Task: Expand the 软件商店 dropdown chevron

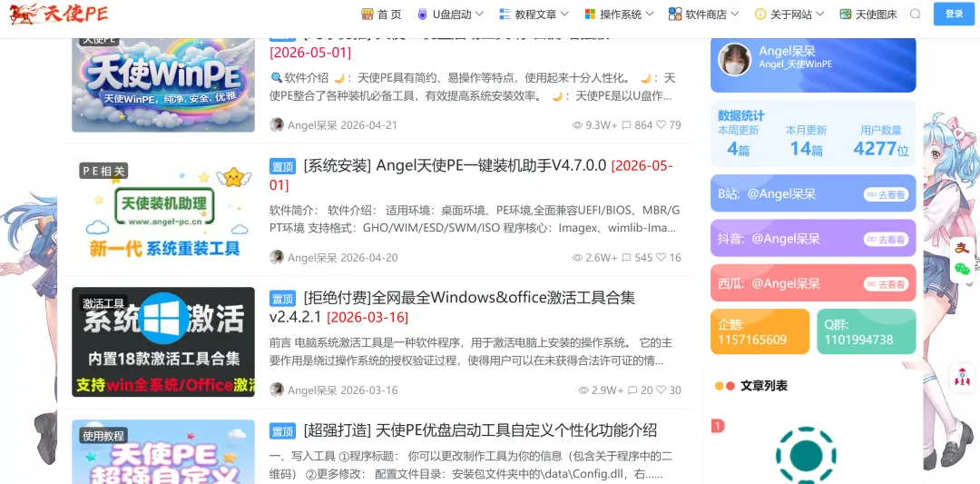Action: point(734,14)
